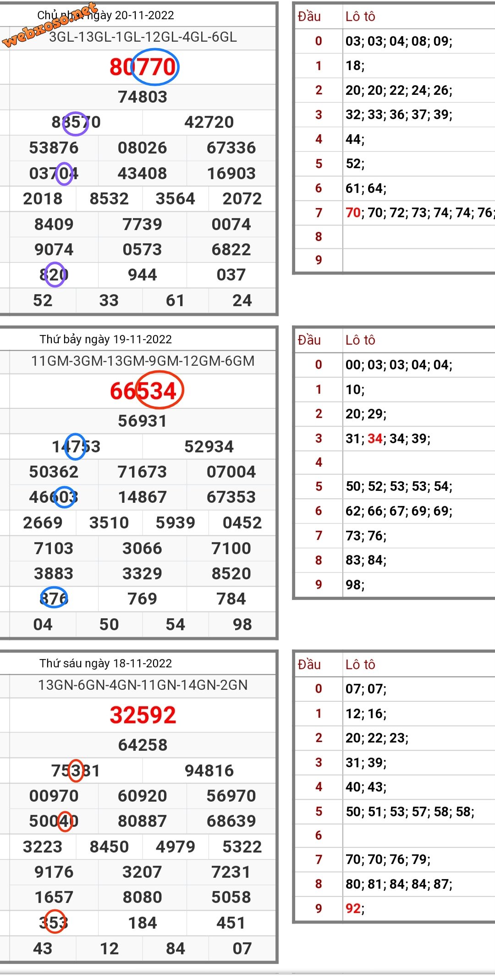Select first prize number 56931
495x980 pixels.
click(x=143, y=421)
